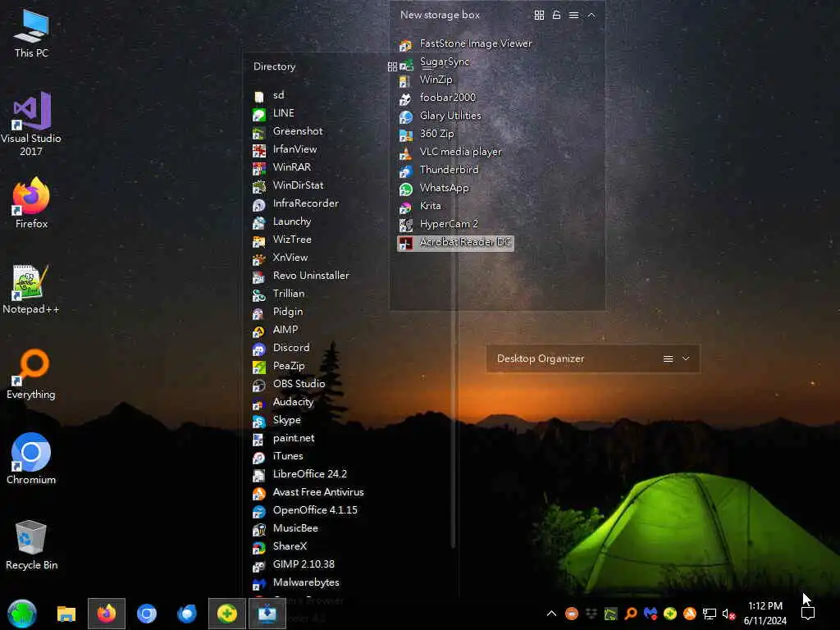Select the Recycle Bin icon

click(31, 545)
